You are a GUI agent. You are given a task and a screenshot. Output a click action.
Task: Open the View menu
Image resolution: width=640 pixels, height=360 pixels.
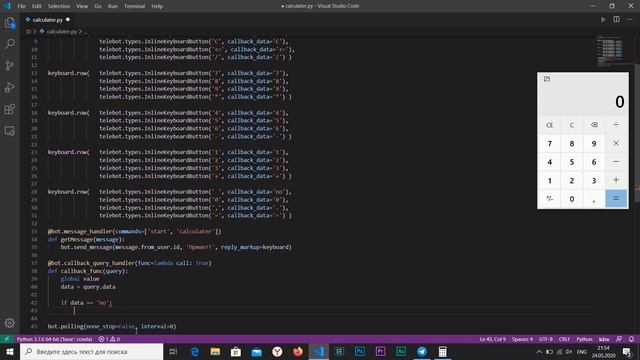coord(82,6)
